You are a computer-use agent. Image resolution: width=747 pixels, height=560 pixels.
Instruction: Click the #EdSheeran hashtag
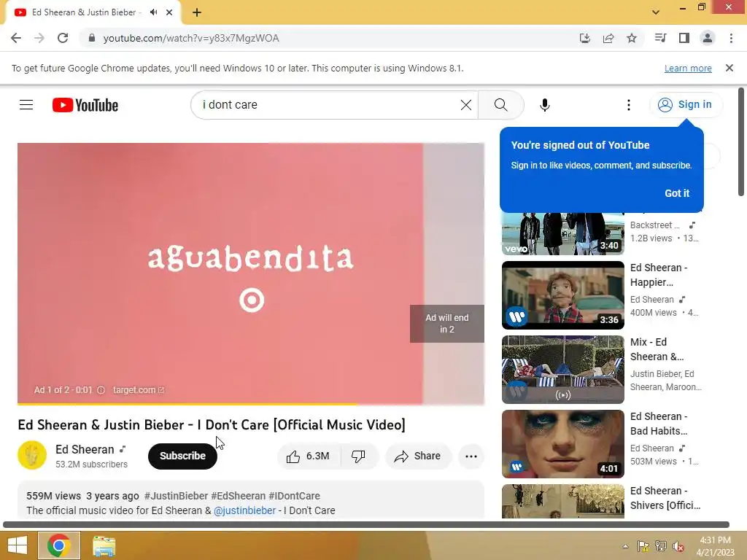[x=239, y=496]
